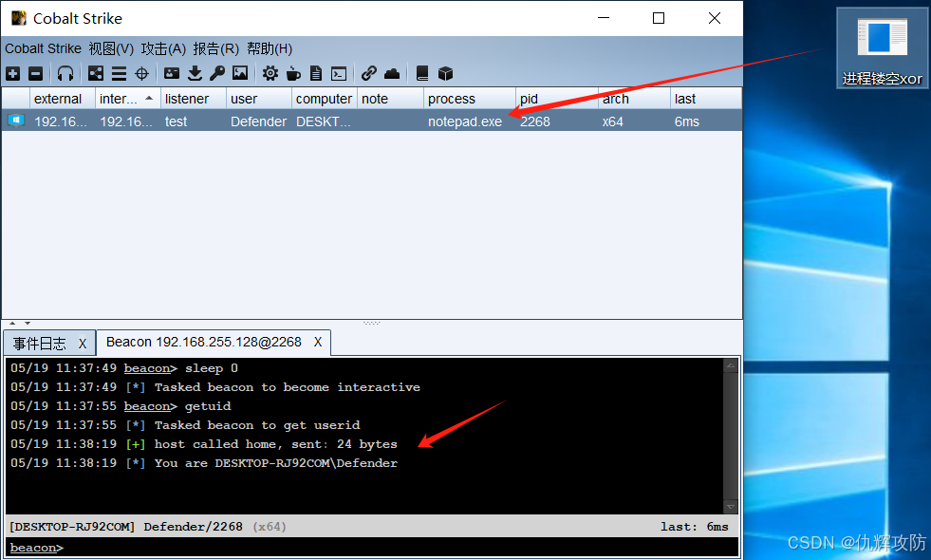This screenshot has width=931, height=560.
Task: Switch to the 事件日志 tab
Action: pyautogui.click(x=40, y=344)
